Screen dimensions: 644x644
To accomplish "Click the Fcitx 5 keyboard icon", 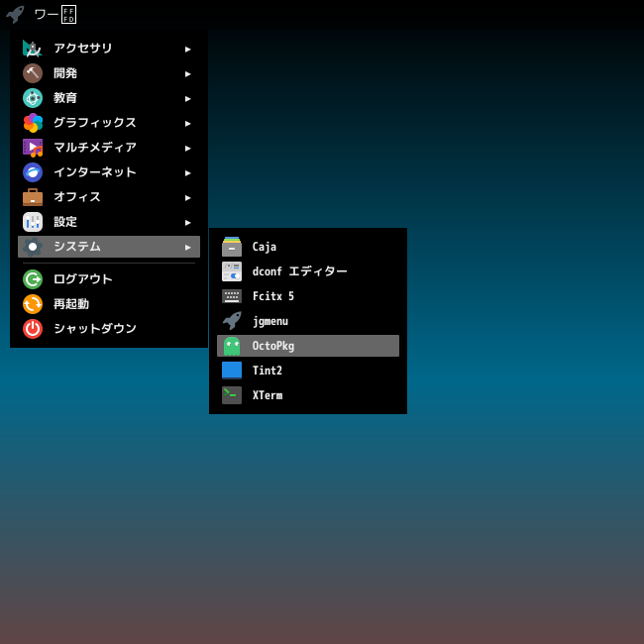I will (x=232, y=296).
